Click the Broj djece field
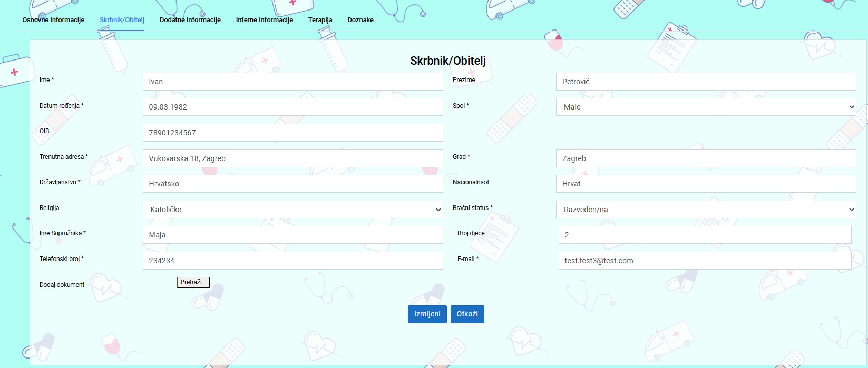868x368 pixels. point(705,235)
